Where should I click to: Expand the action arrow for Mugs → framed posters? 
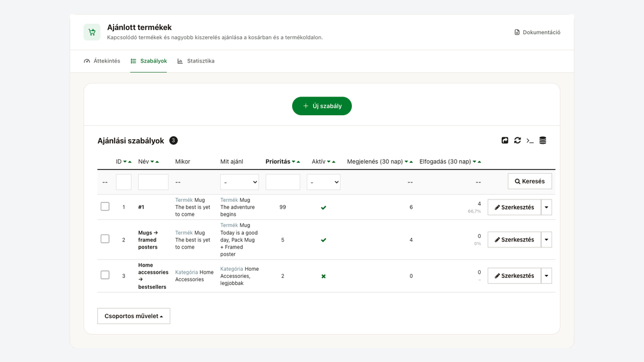[x=546, y=240]
